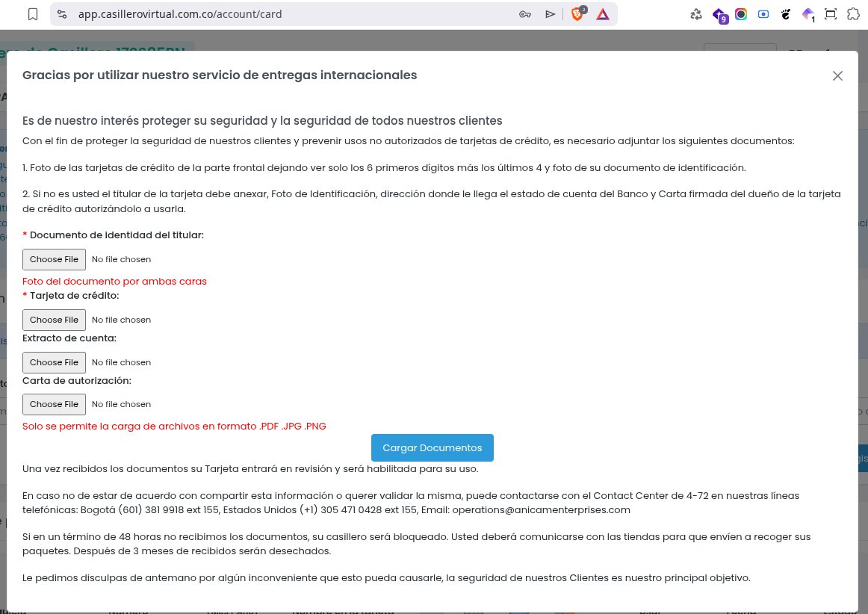
Task: Click the password key icon in address bar
Action: [525, 14]
